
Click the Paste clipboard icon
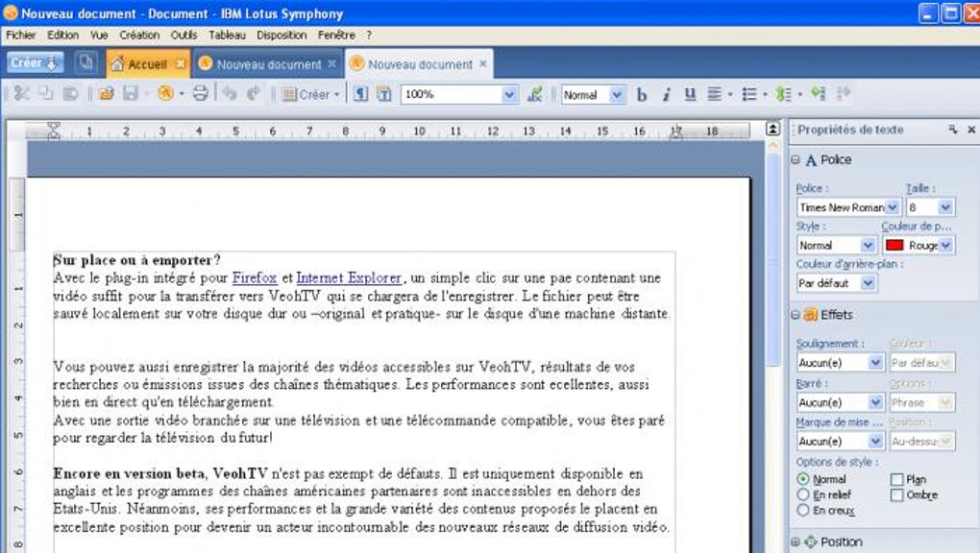(70, 94)
